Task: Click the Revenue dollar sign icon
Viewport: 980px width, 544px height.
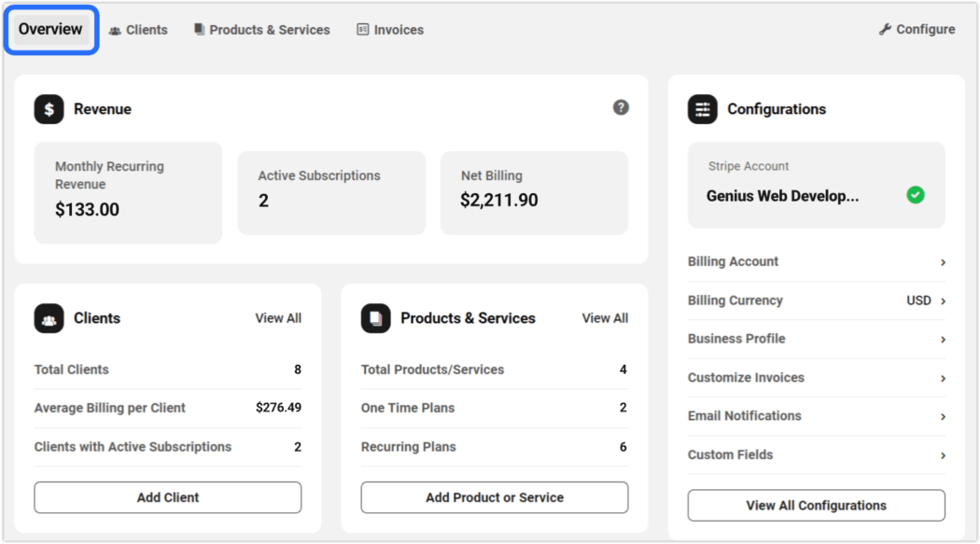Action: click(49, 109)
